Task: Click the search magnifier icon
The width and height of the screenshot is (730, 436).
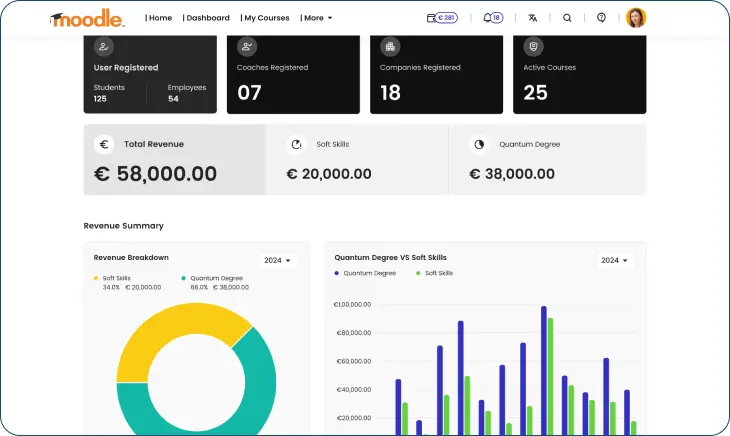Action: tap(567, 18)
